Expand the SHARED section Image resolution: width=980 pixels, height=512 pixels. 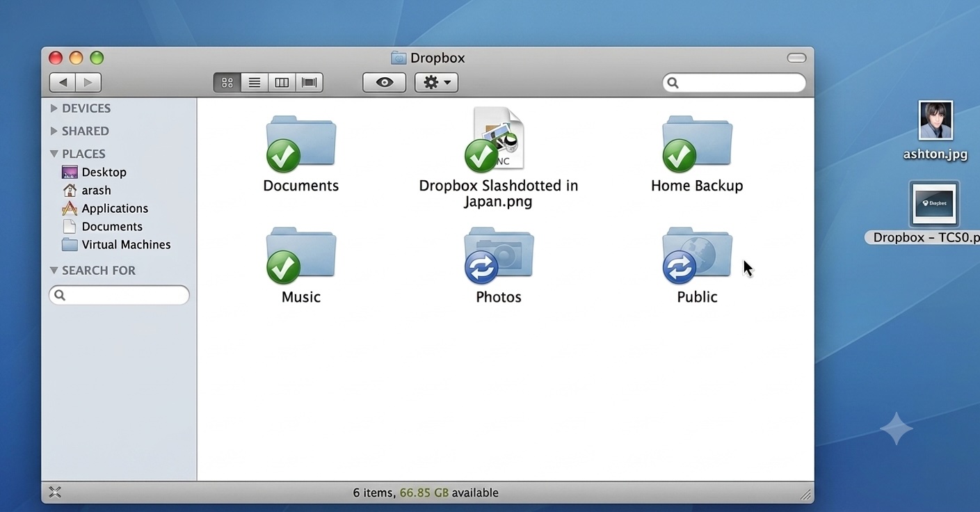54,131
